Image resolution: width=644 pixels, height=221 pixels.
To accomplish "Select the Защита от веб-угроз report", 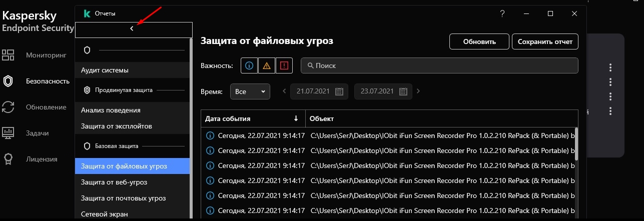I will [133, 182].
